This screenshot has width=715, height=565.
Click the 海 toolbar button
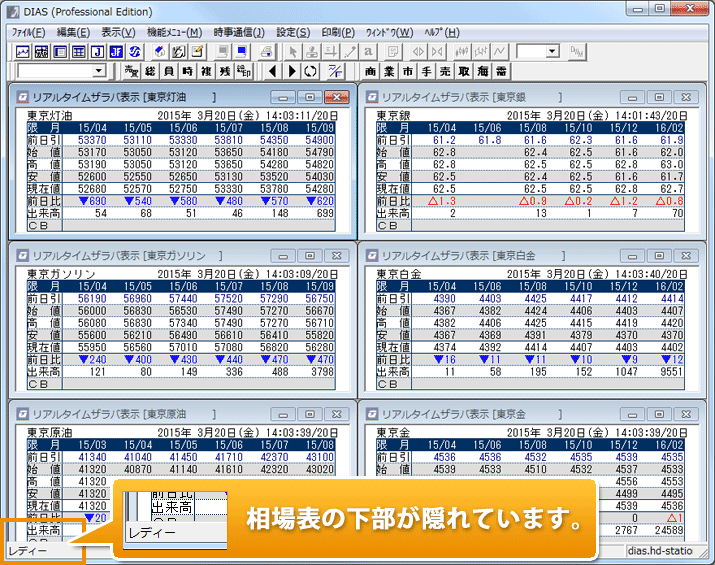coord(482,71)
